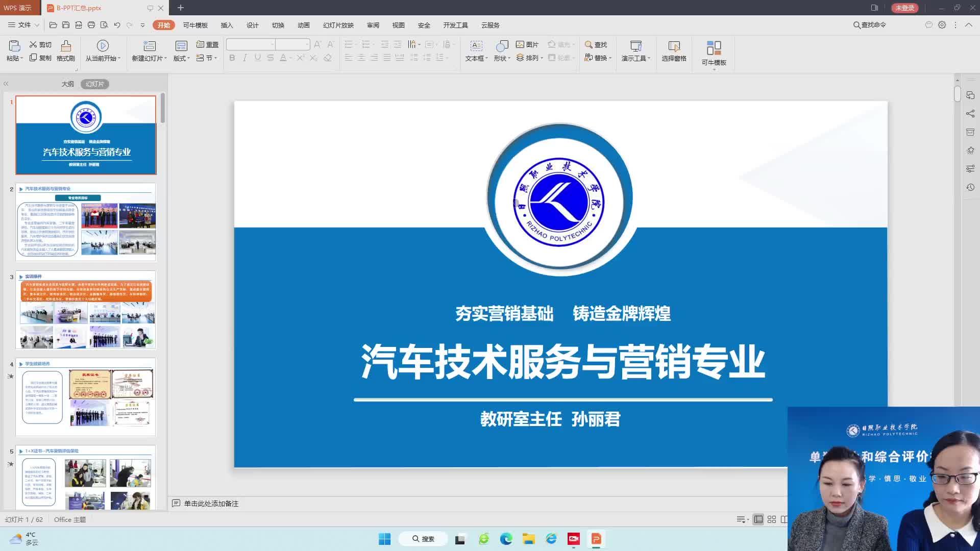Toggle Bold formatting
The height and width of the screenshot is (551, 980).
click(x=232, y=58)
